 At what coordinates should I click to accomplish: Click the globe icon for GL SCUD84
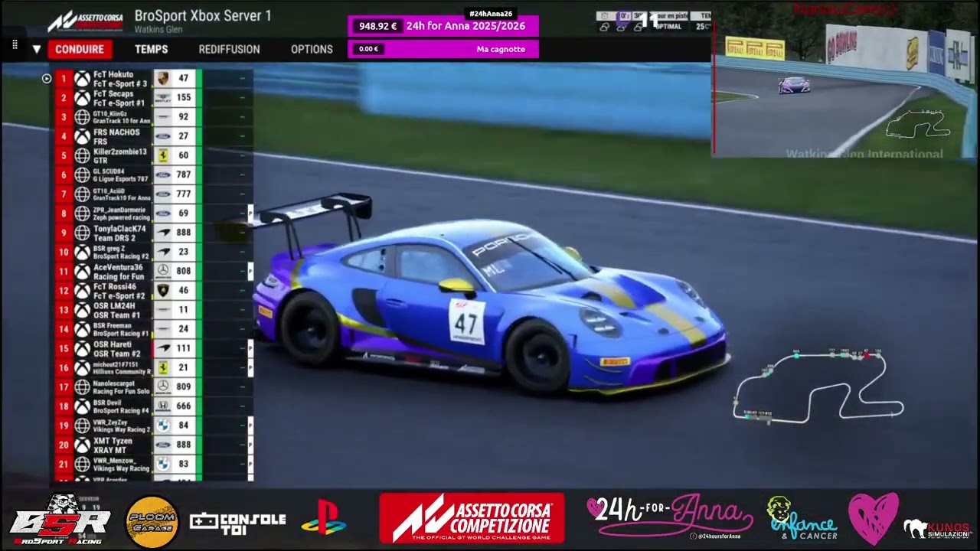pyautogui.click(x=82, y=174)
